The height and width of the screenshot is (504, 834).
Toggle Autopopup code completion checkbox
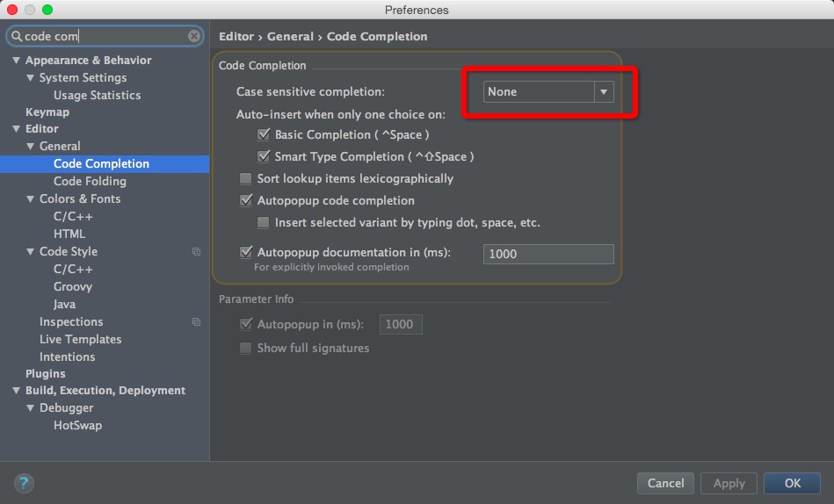tap(246, 201)
